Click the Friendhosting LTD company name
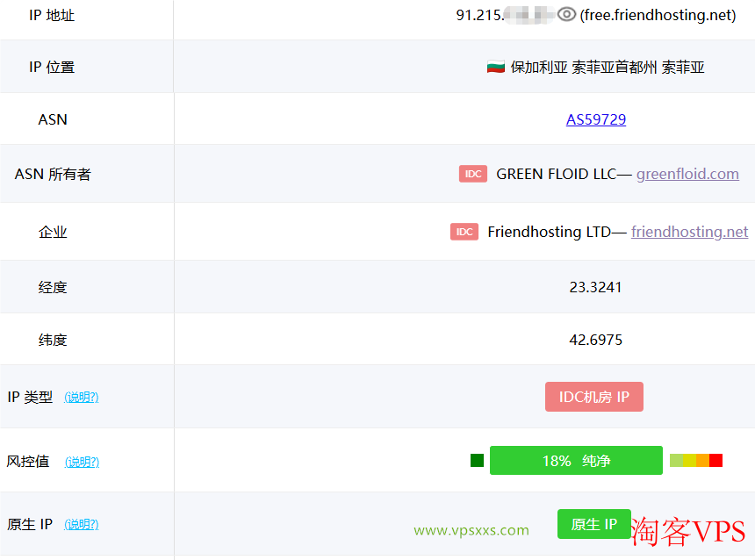Screen dimensions: 755x560 (549, 232)
